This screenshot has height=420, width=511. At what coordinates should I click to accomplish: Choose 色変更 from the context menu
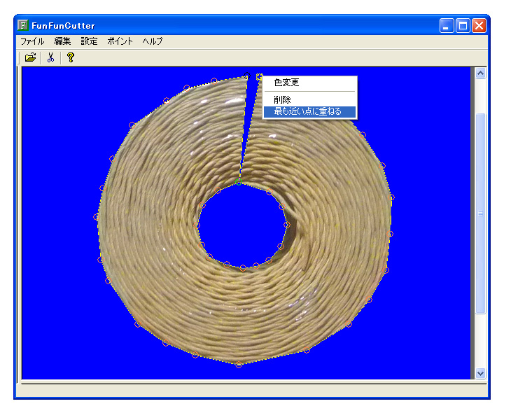tap(309, 83)
